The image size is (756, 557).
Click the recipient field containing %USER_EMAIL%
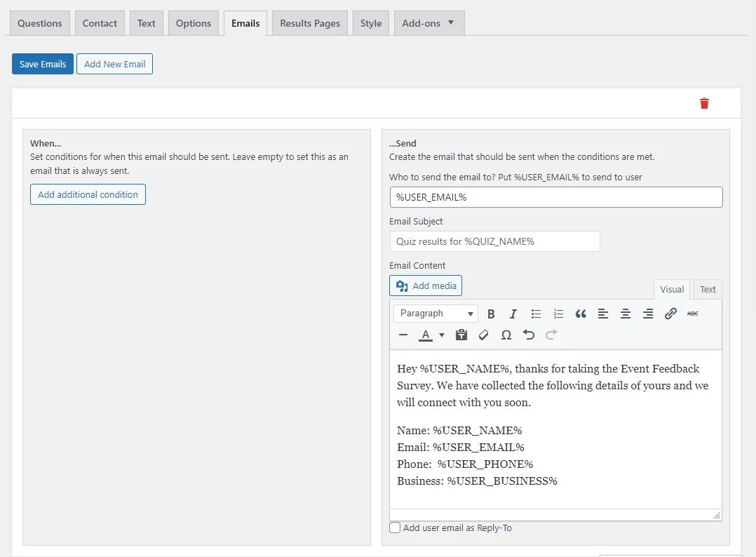pos(556,197)
